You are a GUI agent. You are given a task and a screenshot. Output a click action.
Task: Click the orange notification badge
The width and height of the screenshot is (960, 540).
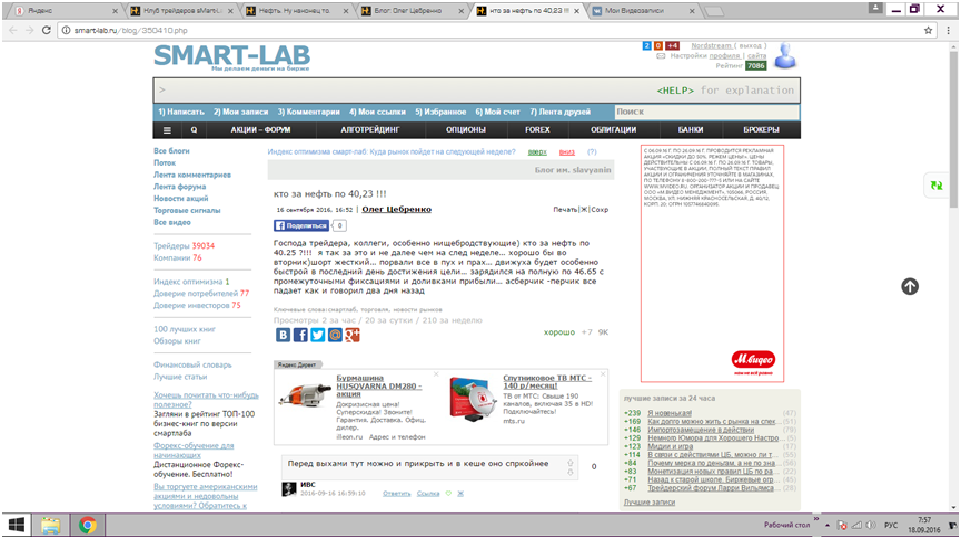coord(658,46)
